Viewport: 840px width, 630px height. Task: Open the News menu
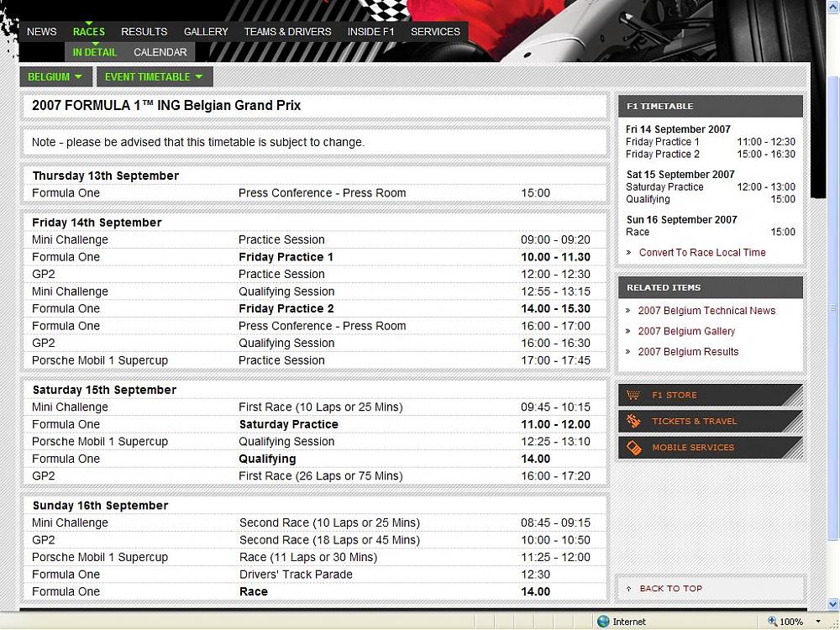42,32
